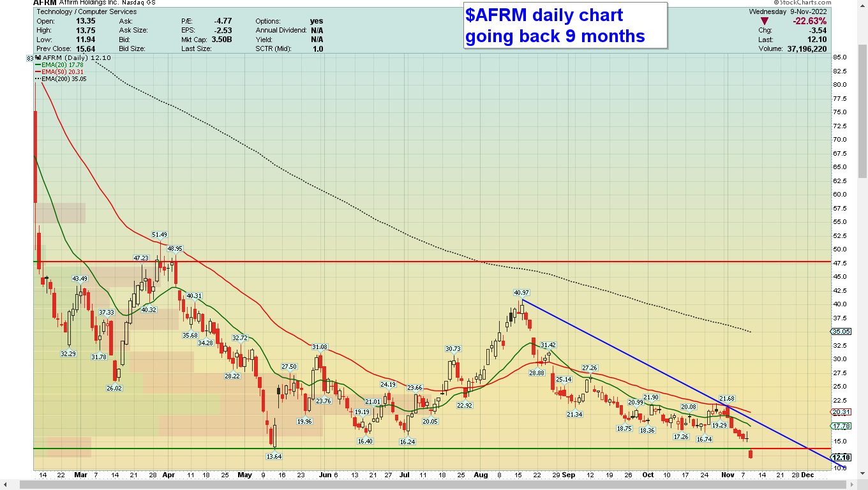
Task: Click the 31.08 price label
Action: click(x=319, y=346)
